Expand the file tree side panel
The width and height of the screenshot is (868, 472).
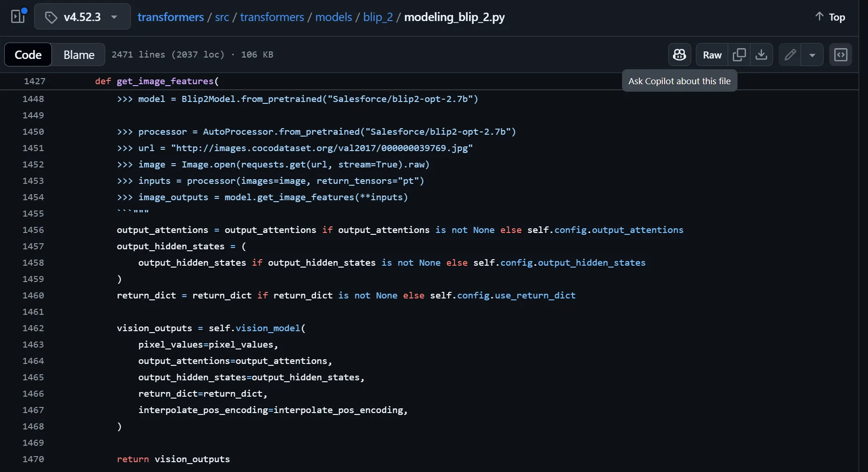[18, 17]
